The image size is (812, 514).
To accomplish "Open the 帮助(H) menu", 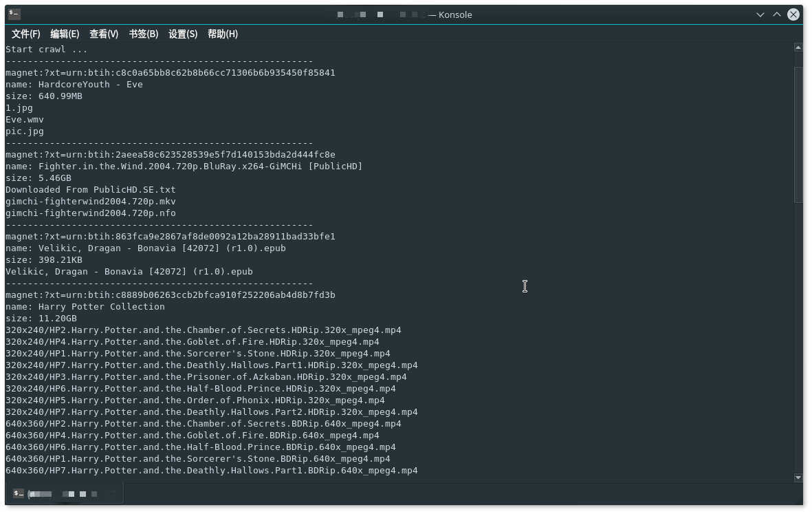I will coord(223,34).
